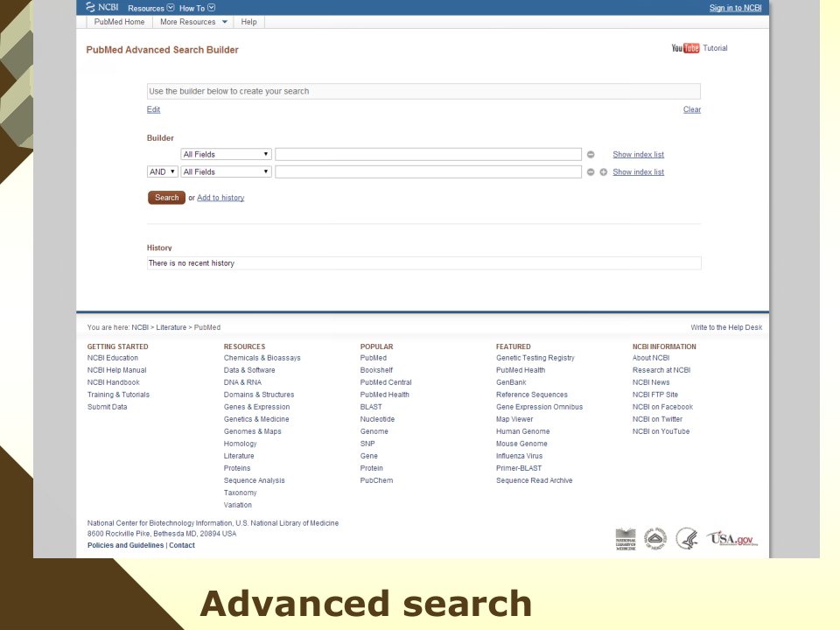Open the first All Fields dropdown
The width and height of the screenshot is (840, 630).
tap(226, 154)
